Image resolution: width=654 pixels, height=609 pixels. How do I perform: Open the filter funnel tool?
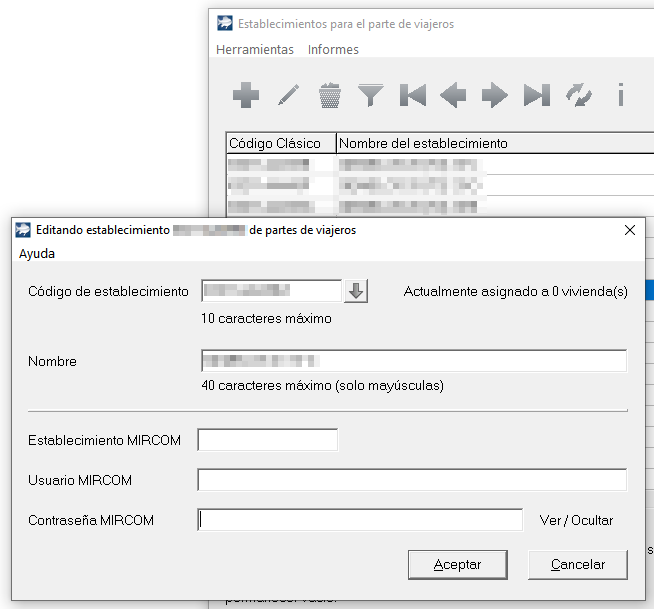(371, 96)
